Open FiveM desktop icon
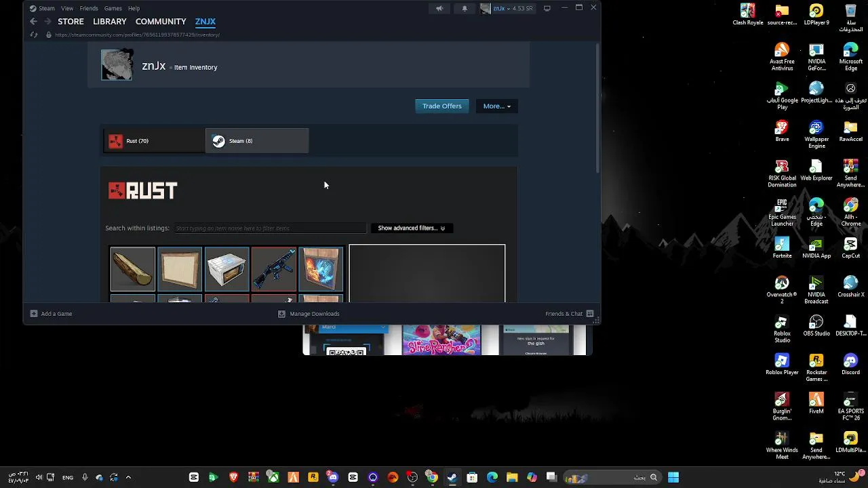 coord(816,403)
